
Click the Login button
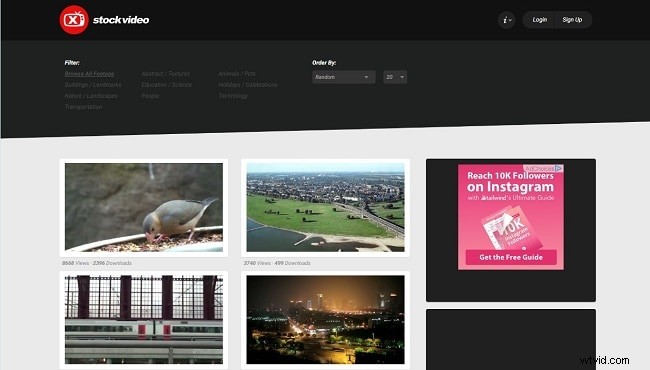(x=539, y=20)
